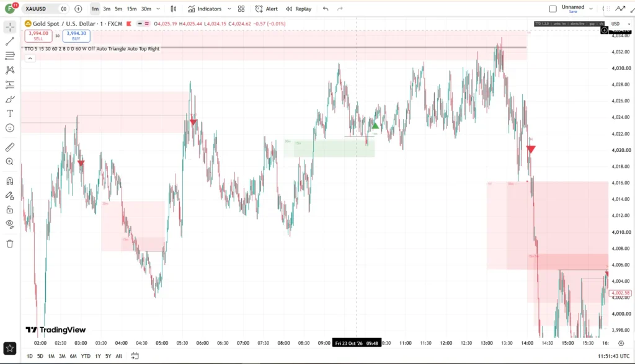Toggle lock all drawings

tap(10, 210)
